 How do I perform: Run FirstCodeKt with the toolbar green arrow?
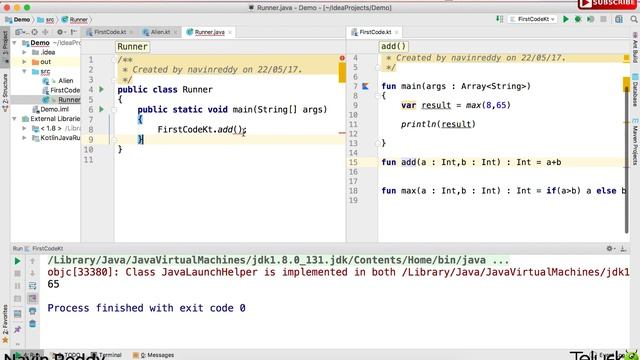(x=565, y=19)
